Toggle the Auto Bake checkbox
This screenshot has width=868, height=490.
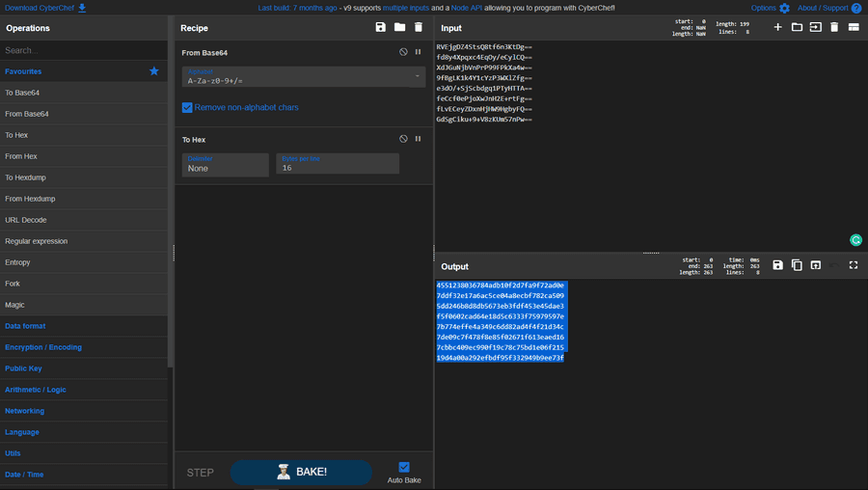[404, 467]
